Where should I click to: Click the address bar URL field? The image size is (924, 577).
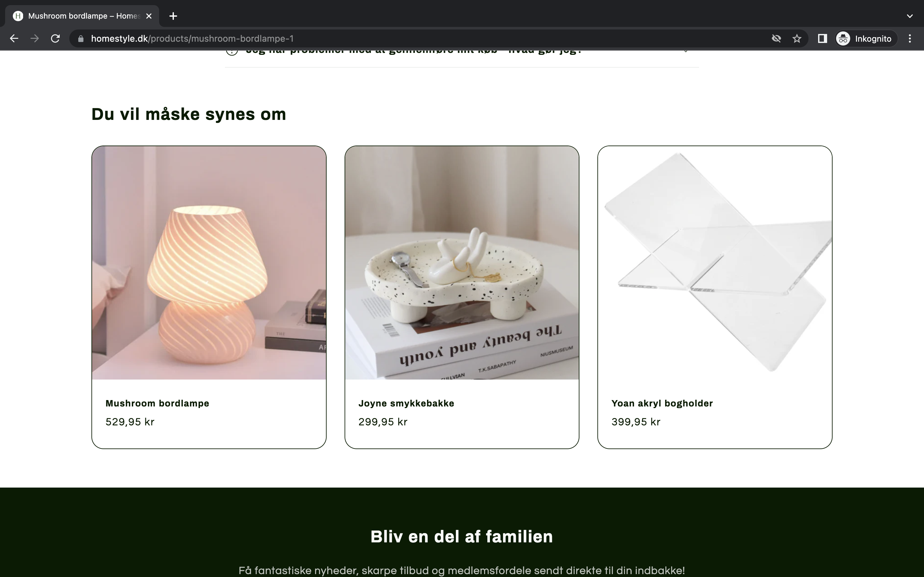(420, 38)
